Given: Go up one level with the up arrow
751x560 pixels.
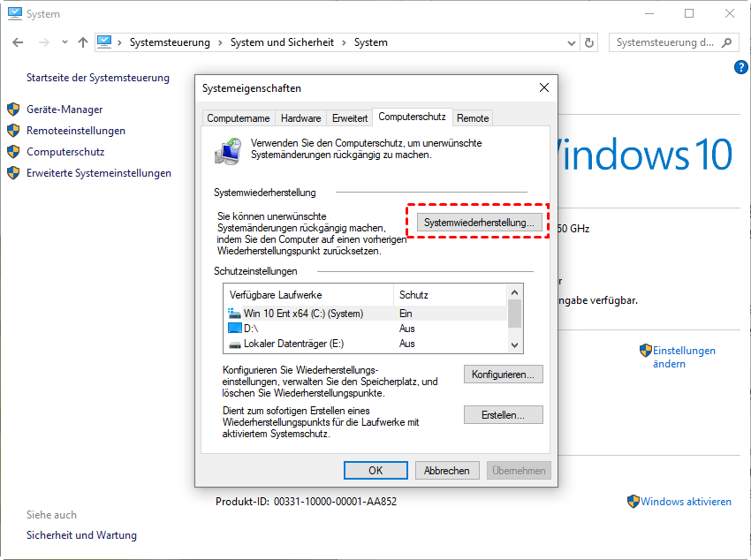Looking at the screenshot, I should point(83,42).
